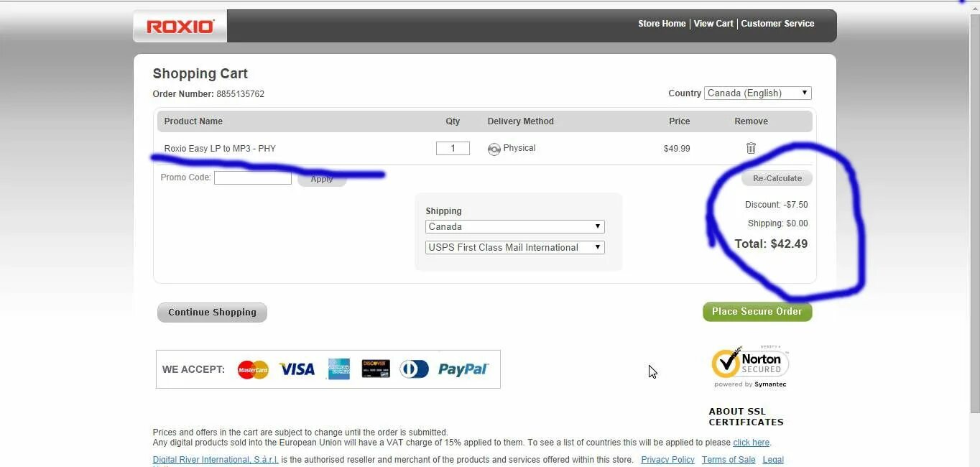
Task: Click the quantity input field
Action: (x=453, y=148)
